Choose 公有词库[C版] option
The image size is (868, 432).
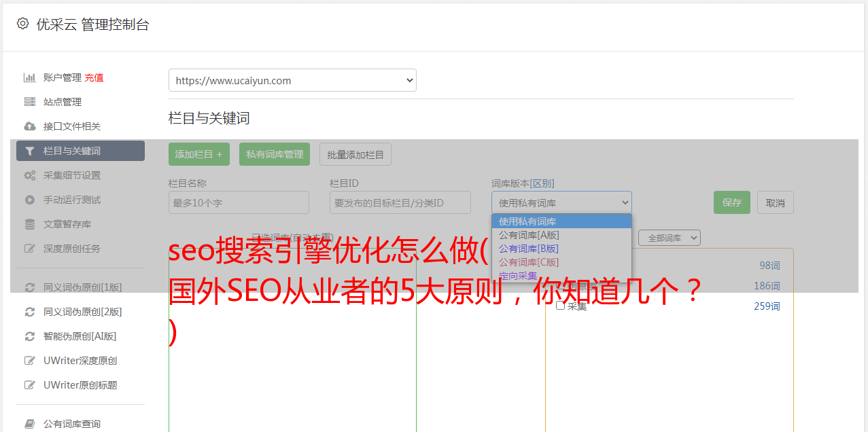coord(561,262)
